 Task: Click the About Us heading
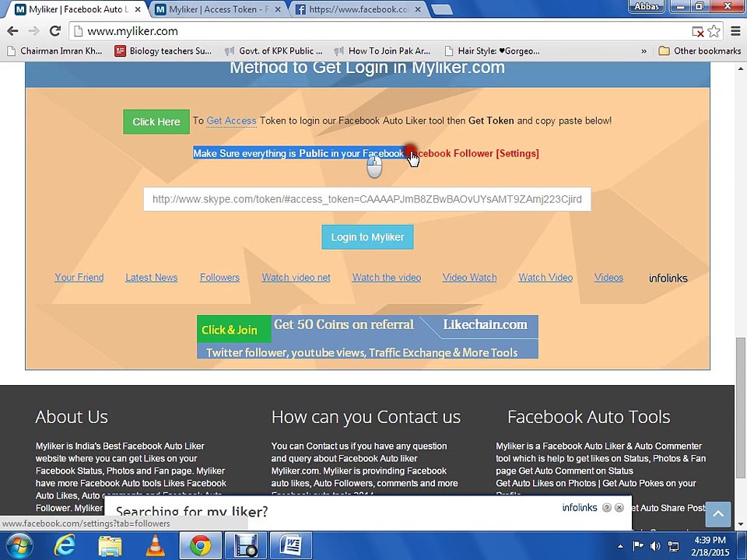pyautogui.click(x=72, y=417)
